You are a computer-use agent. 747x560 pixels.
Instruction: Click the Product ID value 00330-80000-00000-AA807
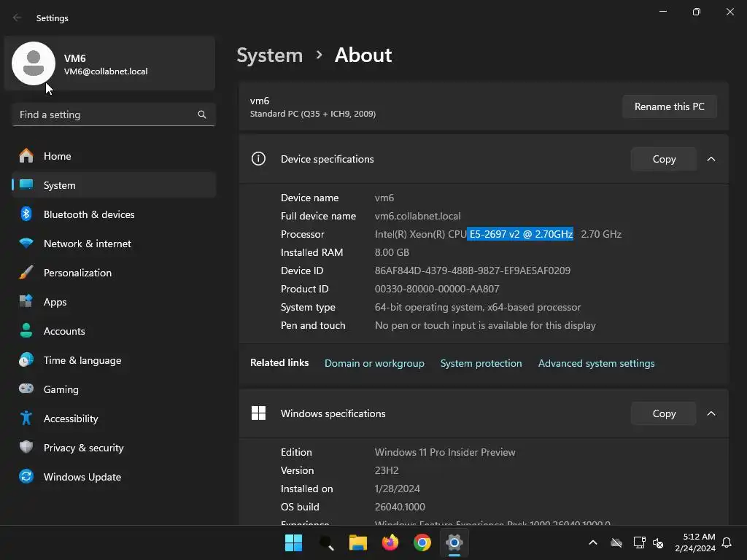[437, 289]
